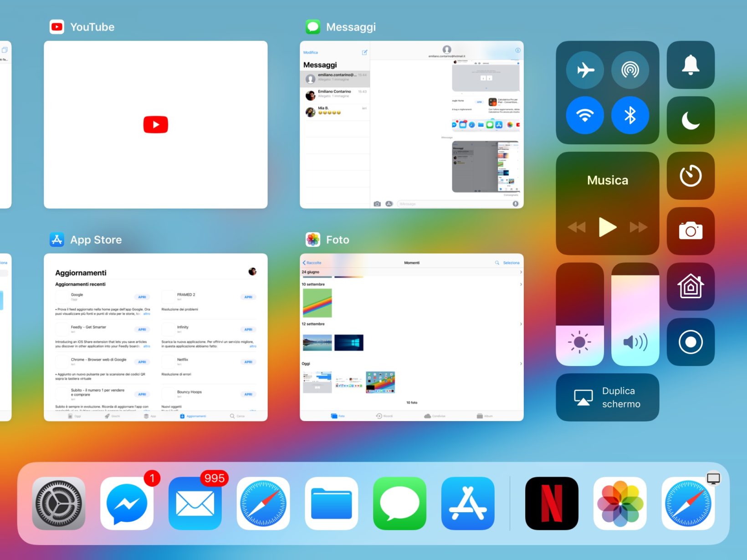Screen dimensions: 747x560
Task: Tap account avatar in App Store card
Action: 252,272
